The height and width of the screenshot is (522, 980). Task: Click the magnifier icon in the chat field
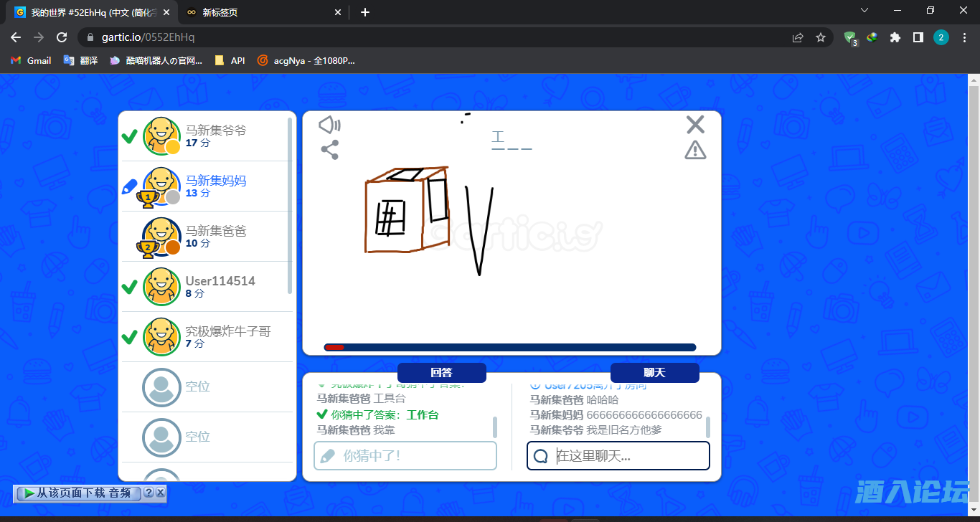point(540,456)
